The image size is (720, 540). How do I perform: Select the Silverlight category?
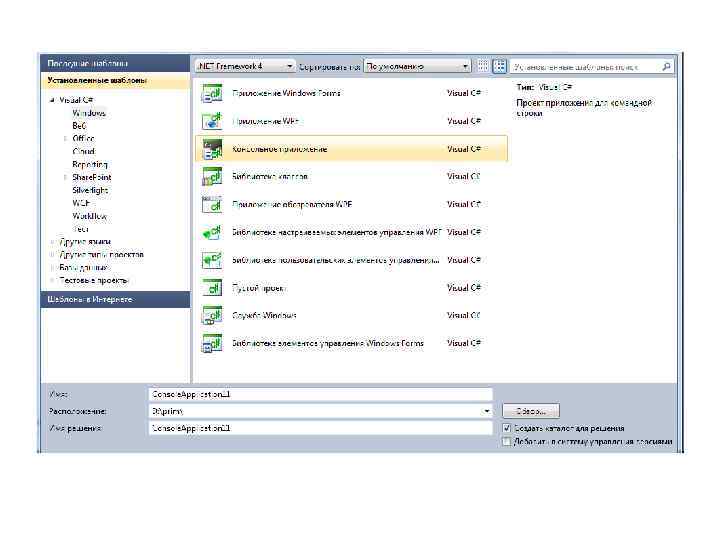(90, 190)
